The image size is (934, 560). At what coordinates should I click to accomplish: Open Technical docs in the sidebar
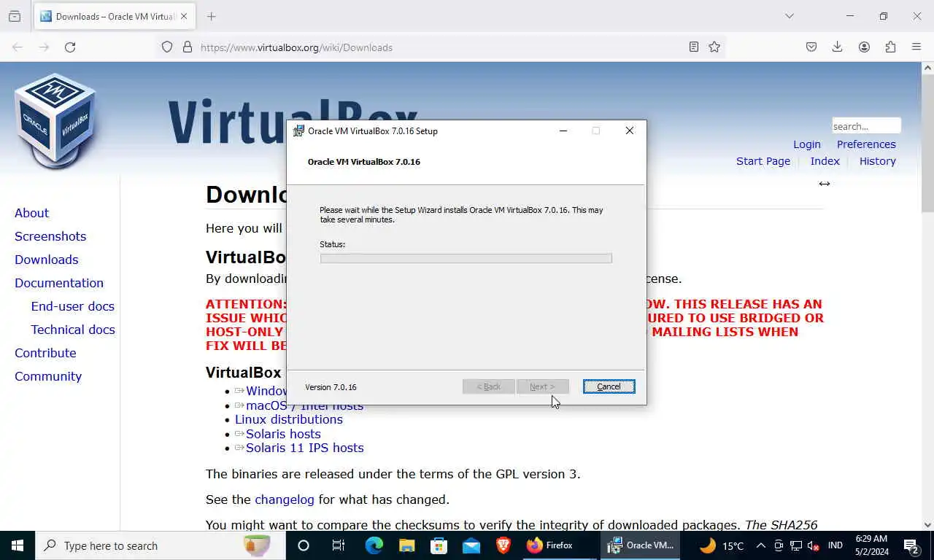pyautogui.click(x=73, y=330)
